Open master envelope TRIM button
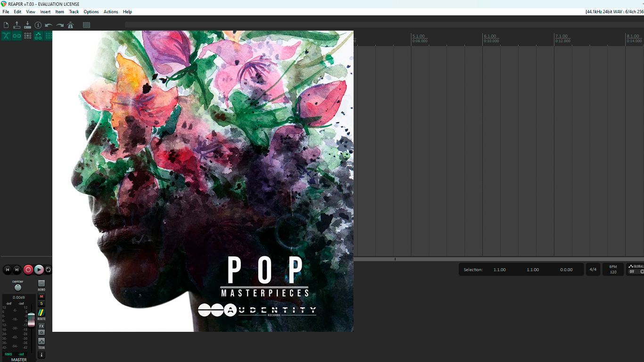Screen dimensions: 644x362 (41, 341)
